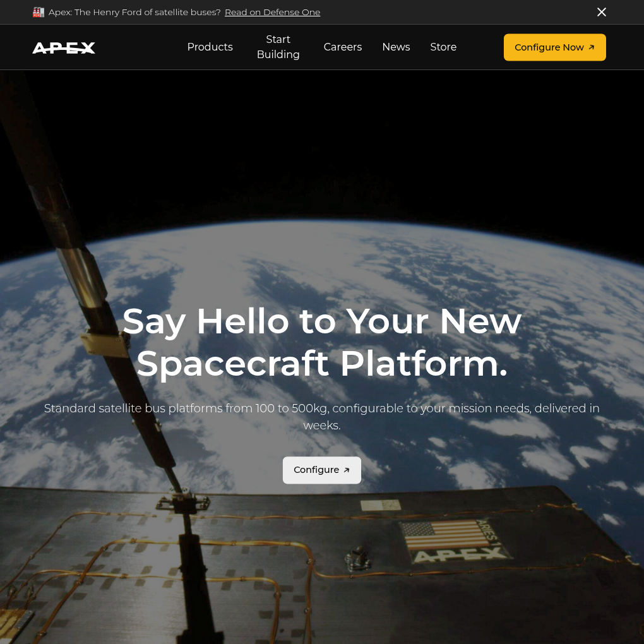
Task: Click the banner text about Henry Ford of satellite buses
Action: point(134,13)
